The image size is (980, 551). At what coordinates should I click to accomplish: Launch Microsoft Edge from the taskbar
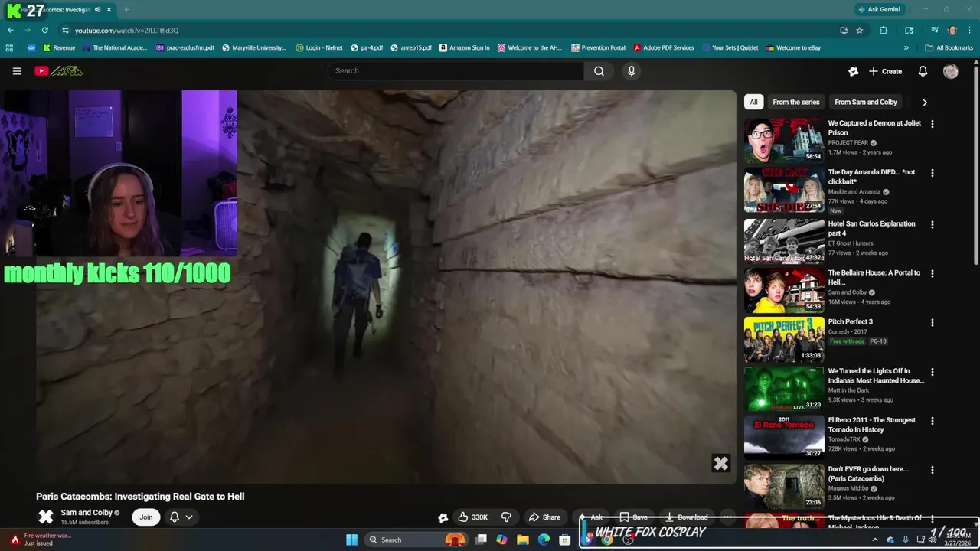point(544,540)
